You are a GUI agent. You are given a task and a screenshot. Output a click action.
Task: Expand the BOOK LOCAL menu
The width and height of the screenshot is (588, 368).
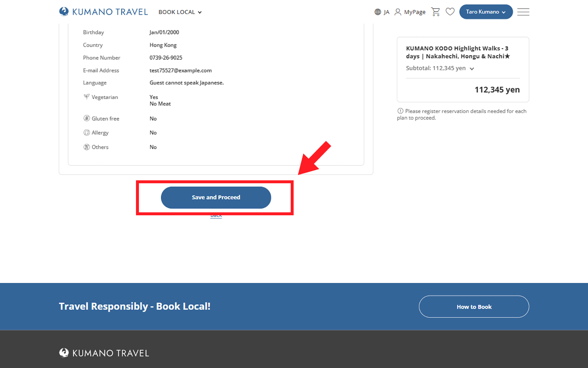[180, 12]
